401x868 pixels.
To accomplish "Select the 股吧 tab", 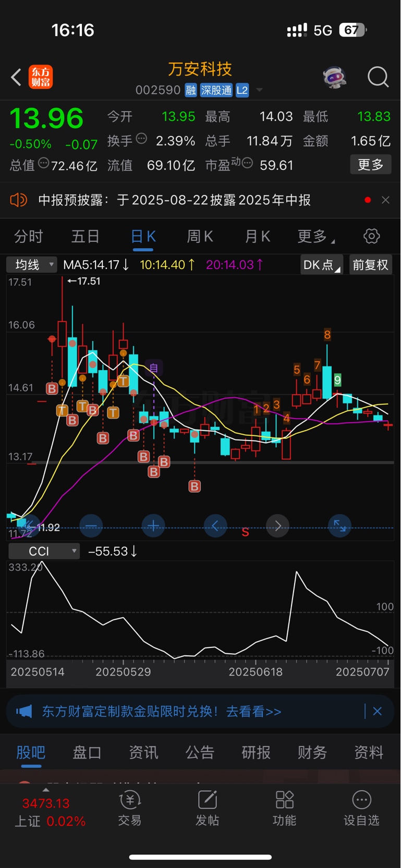I will 31,752.
